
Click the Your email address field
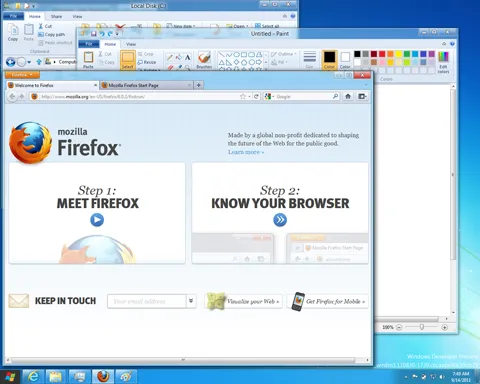147,301
